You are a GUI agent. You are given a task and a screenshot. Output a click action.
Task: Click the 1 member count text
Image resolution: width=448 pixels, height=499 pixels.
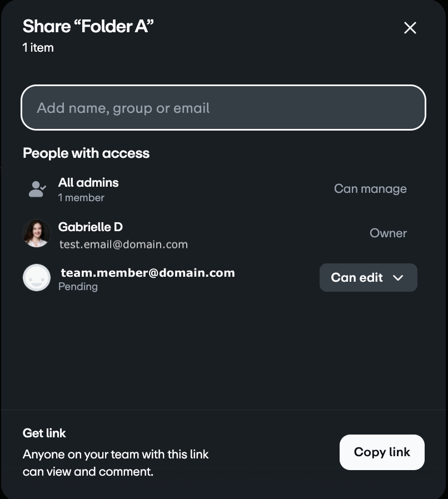(x=81, y=198)
